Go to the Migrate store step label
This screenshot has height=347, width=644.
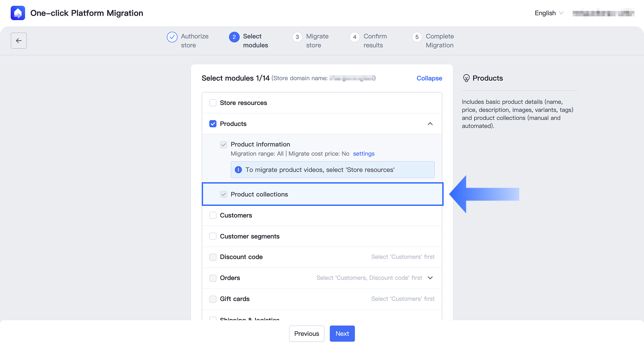[317, 41]
